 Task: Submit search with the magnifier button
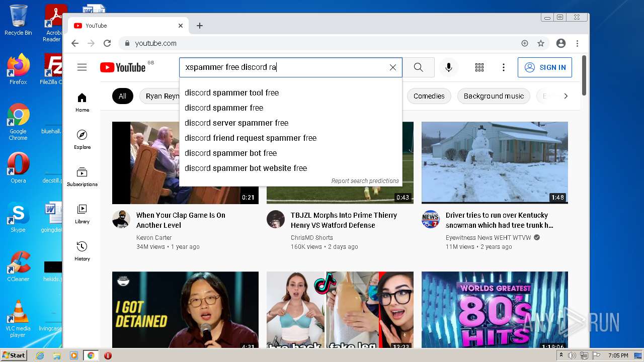(x=419, y=67)
